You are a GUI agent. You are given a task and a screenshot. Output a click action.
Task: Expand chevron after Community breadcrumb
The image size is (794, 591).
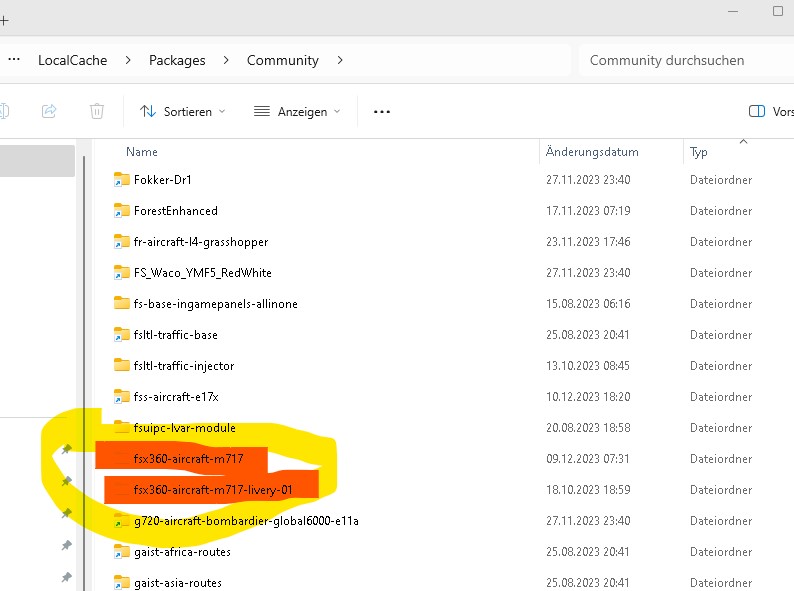tap(340, 60)
